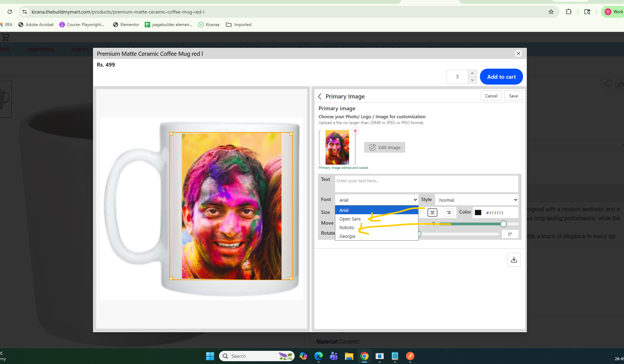This screenshot has width=624, height=364.
Task: Open site information icon in address bar
Action: pos(24,12)
